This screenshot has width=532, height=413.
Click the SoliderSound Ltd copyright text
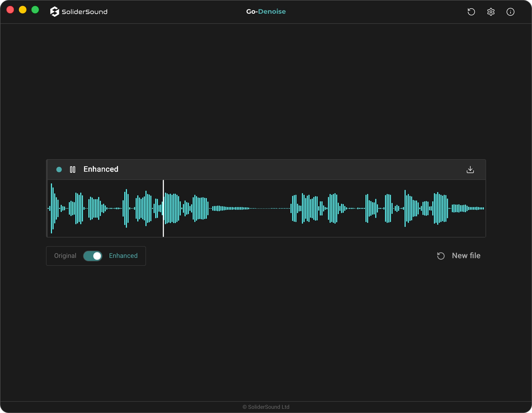tap(266, 407)
